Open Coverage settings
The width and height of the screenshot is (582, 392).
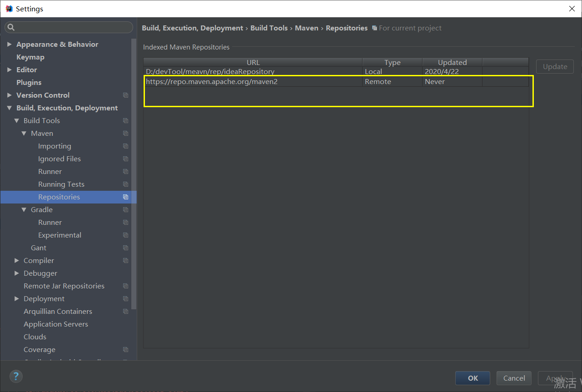[x=40, y=350]
